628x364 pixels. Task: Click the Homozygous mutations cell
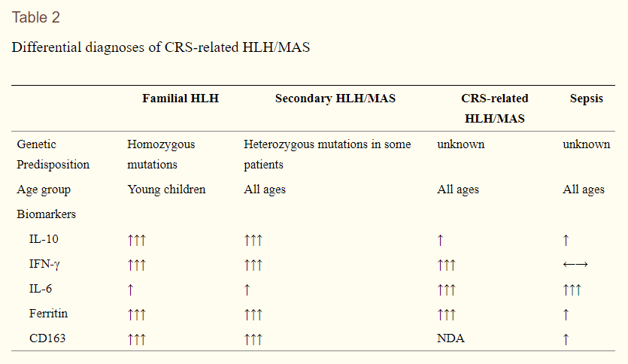tap(162, 153)
